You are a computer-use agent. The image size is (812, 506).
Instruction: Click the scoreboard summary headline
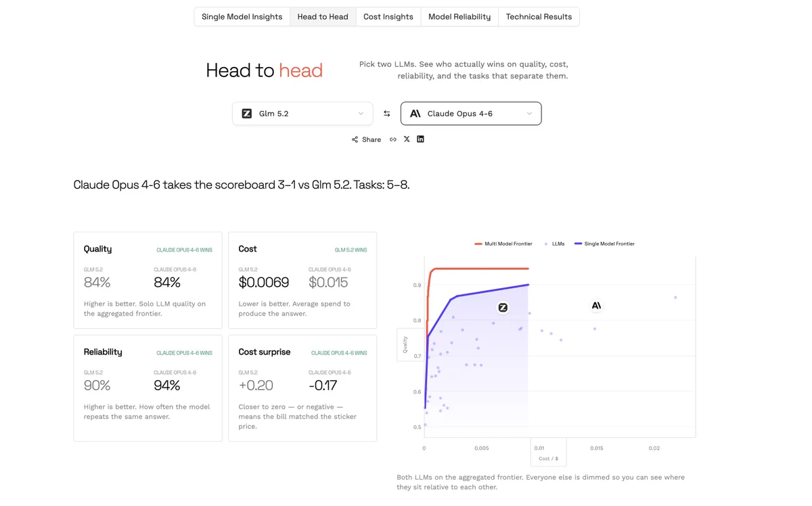[x=242, y=185]
